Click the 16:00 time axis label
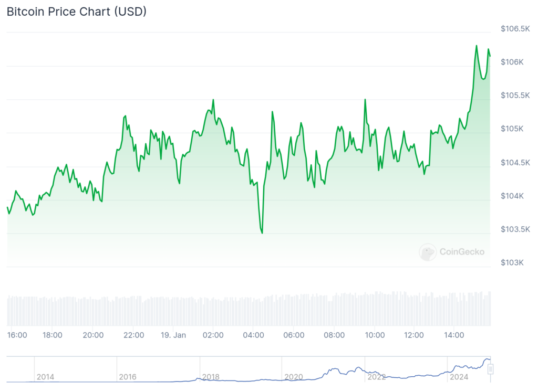Viewport: 538px width, 392px height. click(x=17, y=335)
